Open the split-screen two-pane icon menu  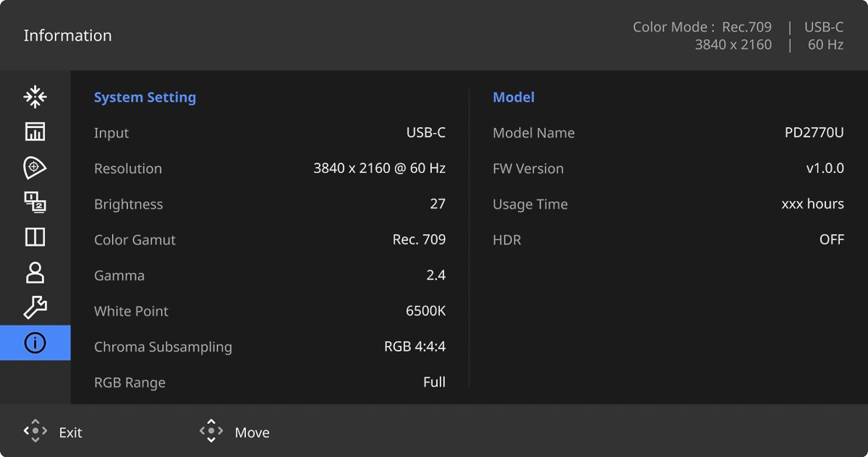click(x=35, y=237)
